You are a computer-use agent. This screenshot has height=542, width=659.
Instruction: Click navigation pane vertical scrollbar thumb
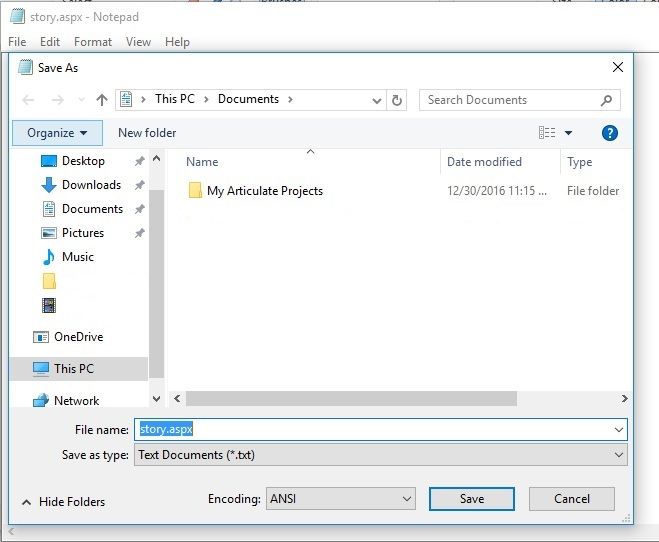tap(156, 284)
